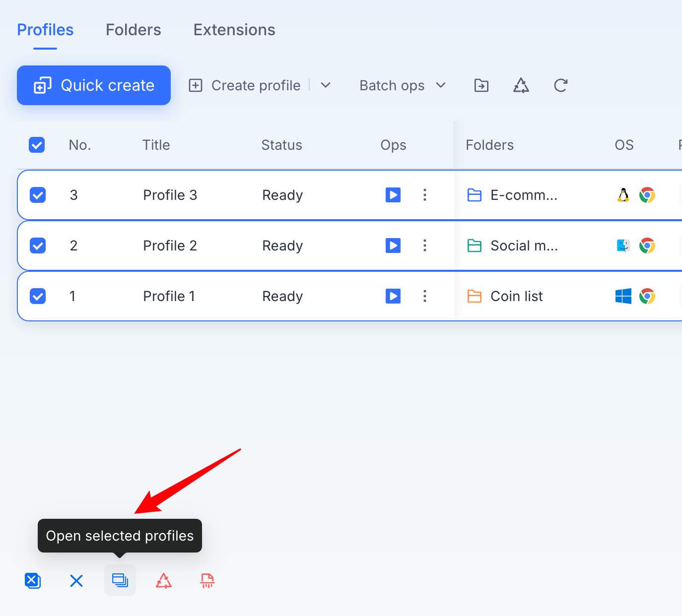
Task: Switch to the Folders tab
Action: coord(134,30)
